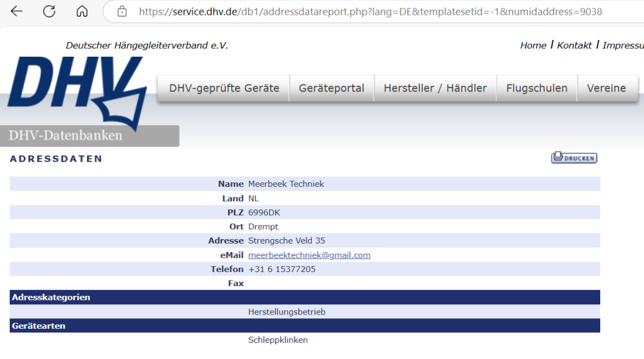
Task: Open the DHV-geprüfte Geräte menu
Action: click(x=224, y=88)
